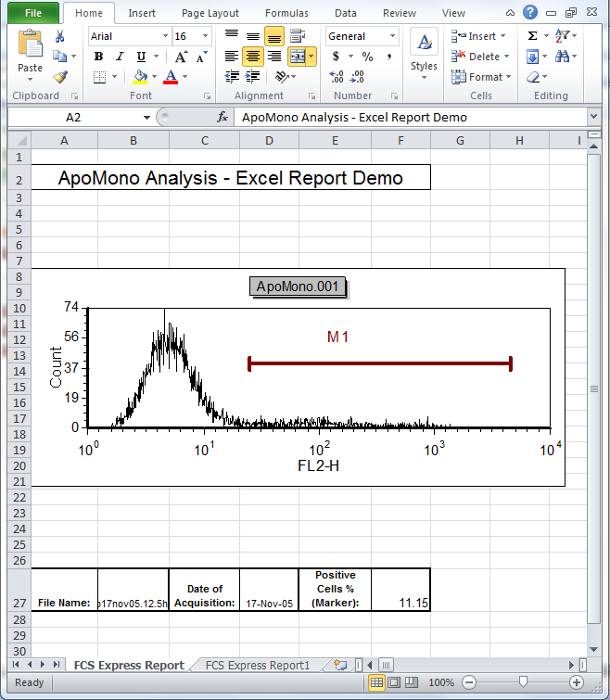Open Font dialog launcher

tap(207, 96)
